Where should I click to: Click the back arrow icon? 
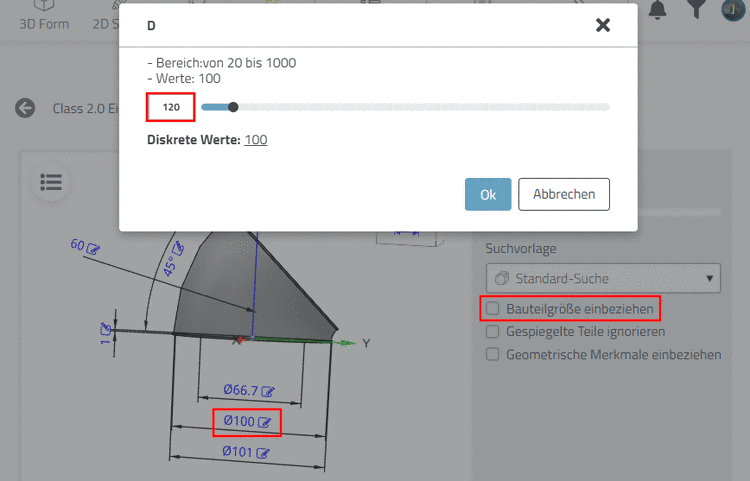point(25,108)
